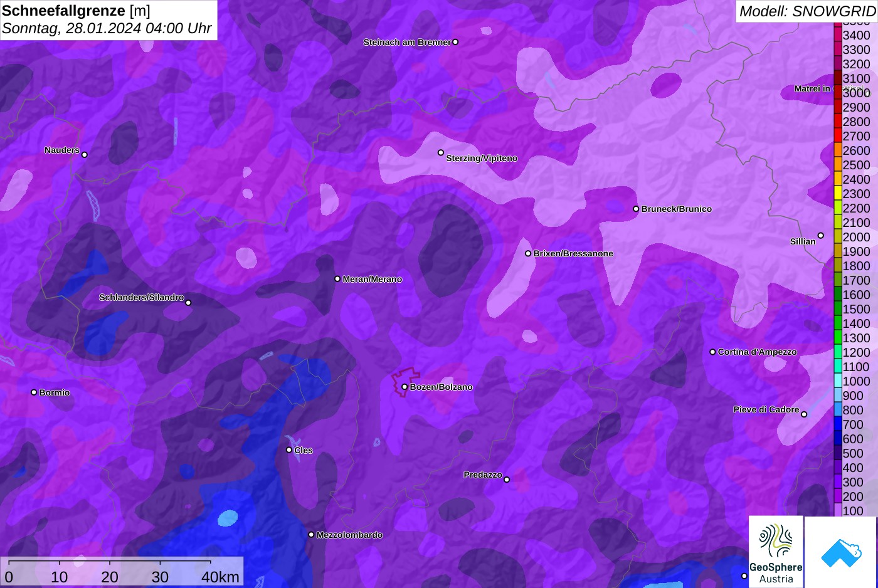Pick the 100 m legend color swatch
Screen dimensions: 878x588
tap(838, 510)
